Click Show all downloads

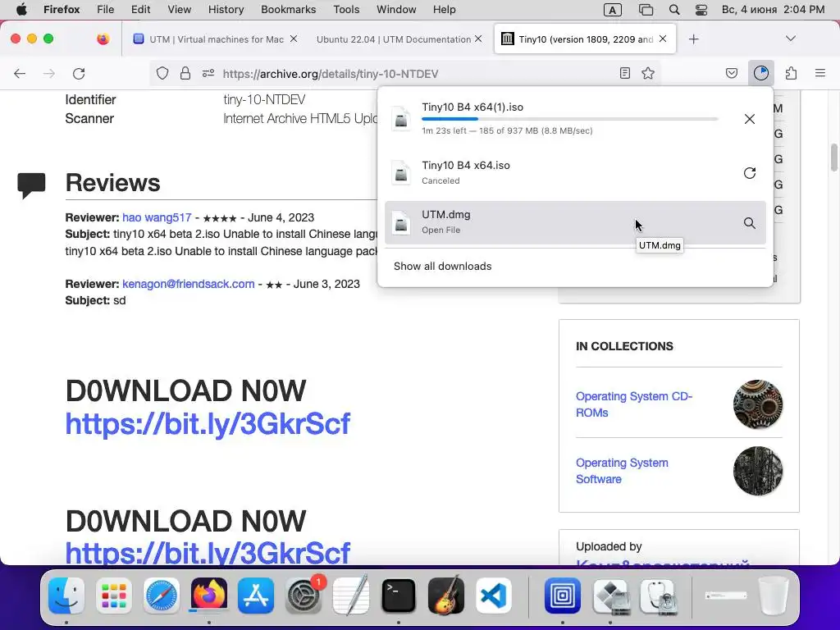pyautogui.click(x=442, y=267)
